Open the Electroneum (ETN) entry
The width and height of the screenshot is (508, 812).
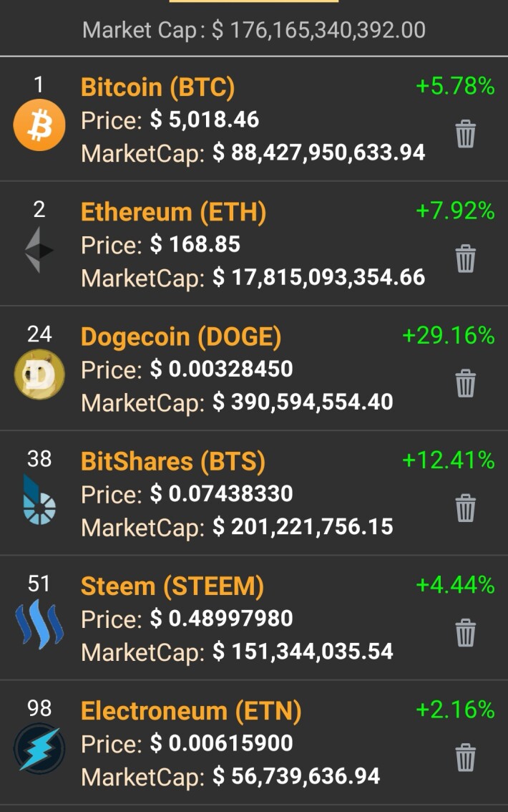(191, 711)
